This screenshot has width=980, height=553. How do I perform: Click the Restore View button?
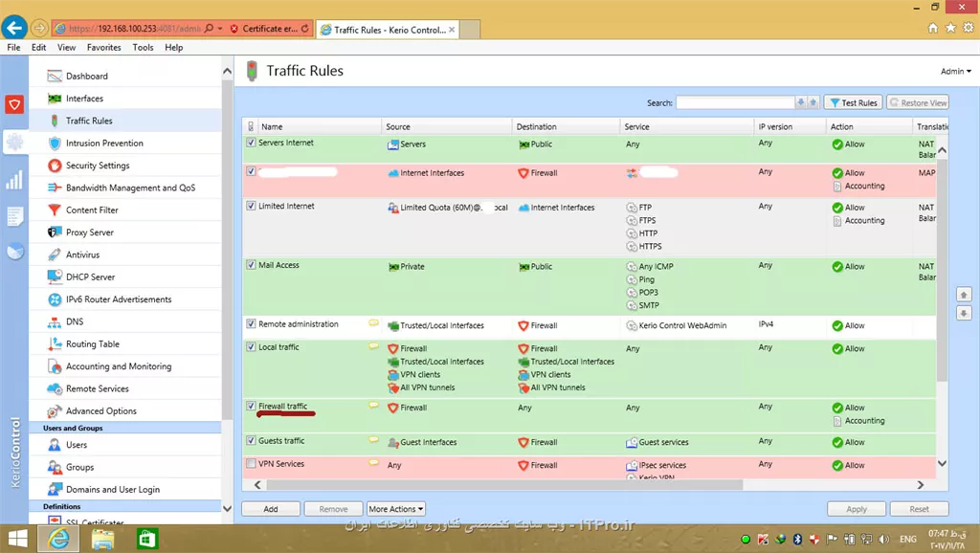(918, 102)
